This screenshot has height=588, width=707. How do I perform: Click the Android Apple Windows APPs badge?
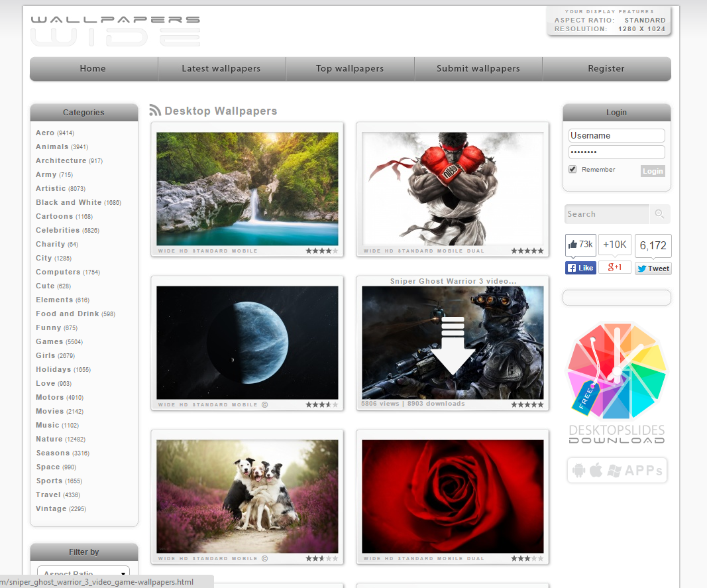click(x=617, y=471)
